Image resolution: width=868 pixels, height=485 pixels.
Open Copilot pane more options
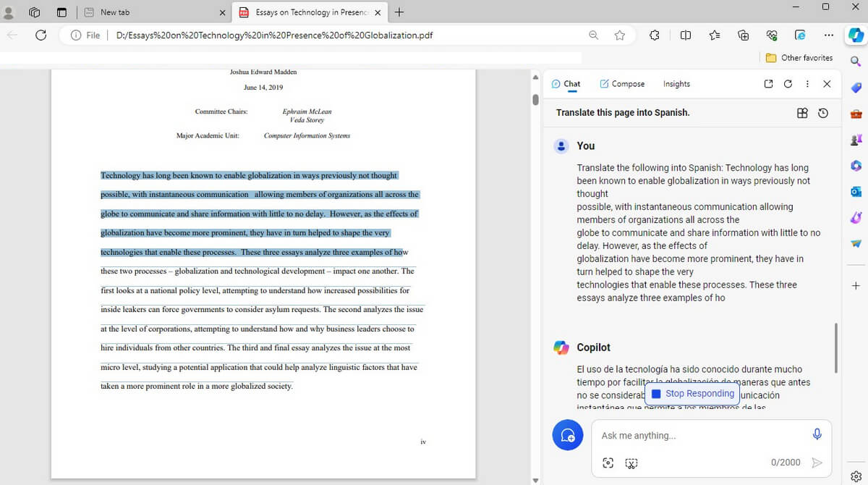pos(807,84)
